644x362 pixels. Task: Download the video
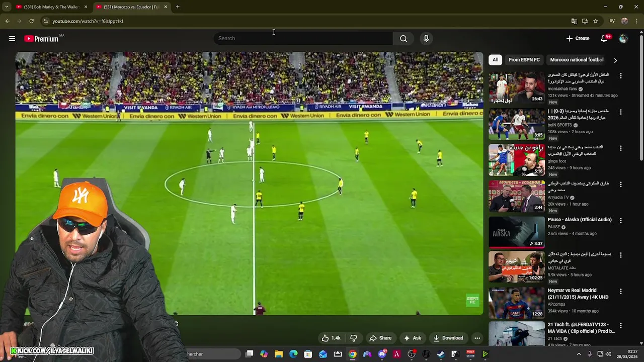[448, 338]
